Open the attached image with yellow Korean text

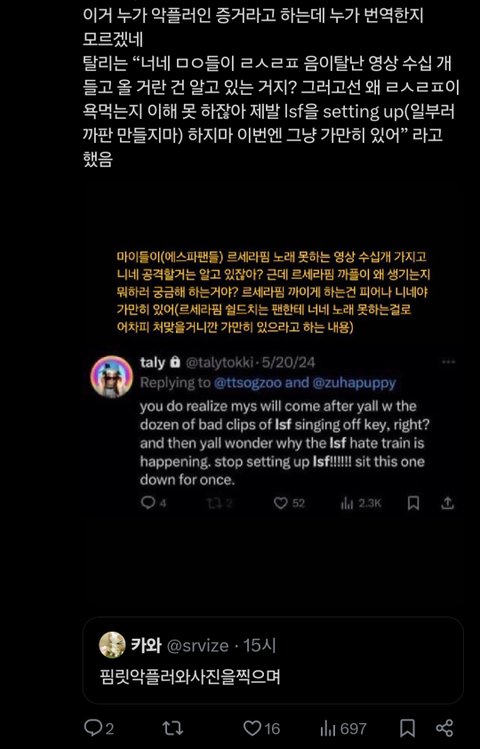(273, 377)
